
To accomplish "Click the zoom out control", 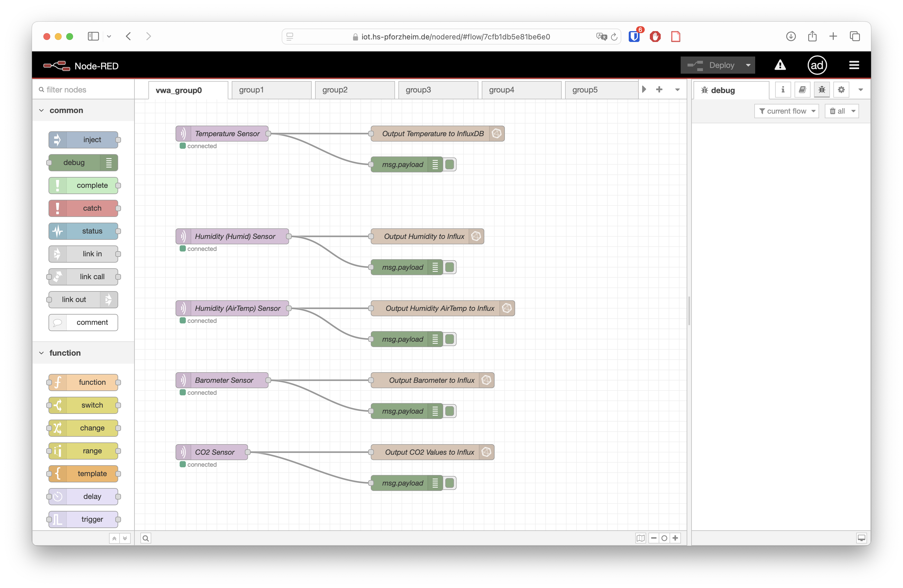I will 653,538.
